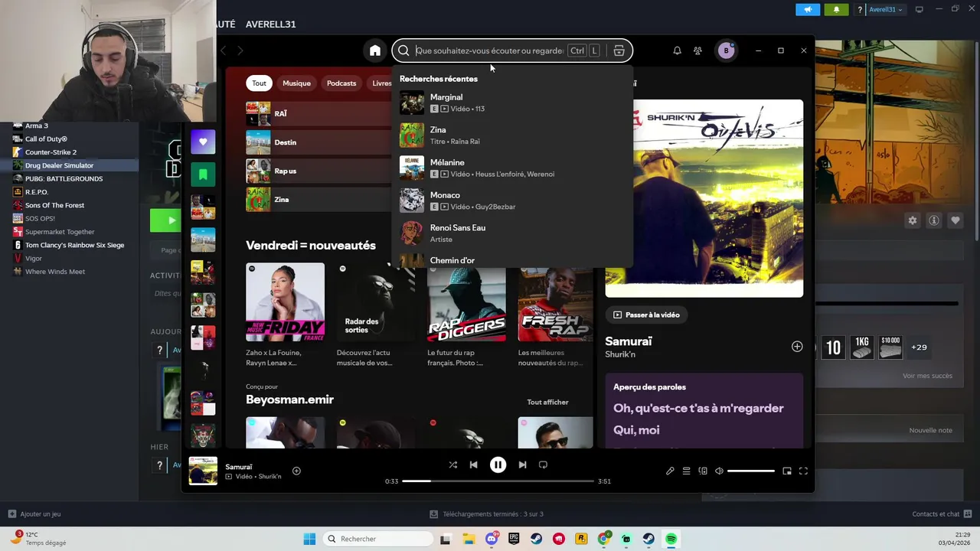Open the play queue icon
Screen dimensions: 980x551
click(687, 471)
